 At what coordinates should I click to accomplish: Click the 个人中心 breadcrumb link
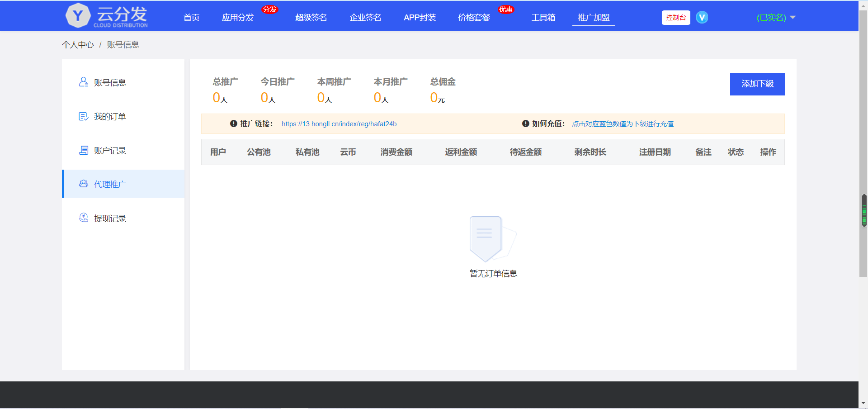pos(78,44)
